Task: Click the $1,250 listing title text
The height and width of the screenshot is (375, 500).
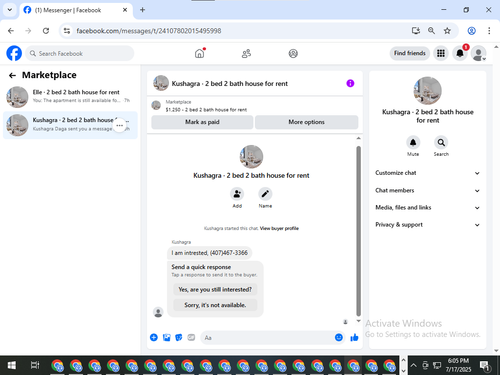Action: [206, 110]
